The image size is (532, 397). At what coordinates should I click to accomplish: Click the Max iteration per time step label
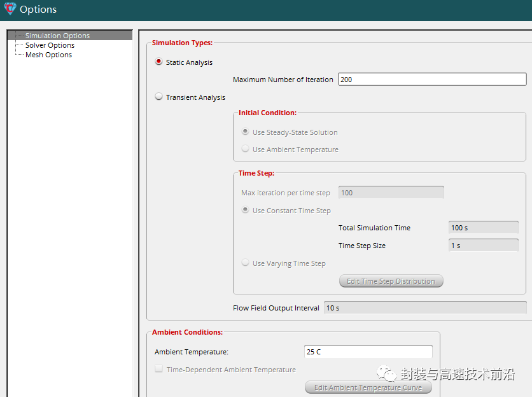click(x=285, y=193)
